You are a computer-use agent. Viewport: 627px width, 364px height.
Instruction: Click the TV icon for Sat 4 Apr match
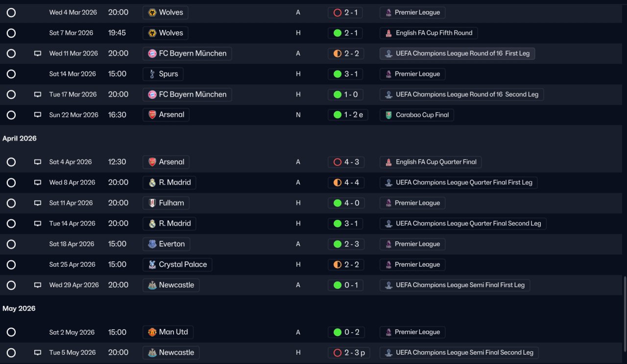[x=38, y=162]
